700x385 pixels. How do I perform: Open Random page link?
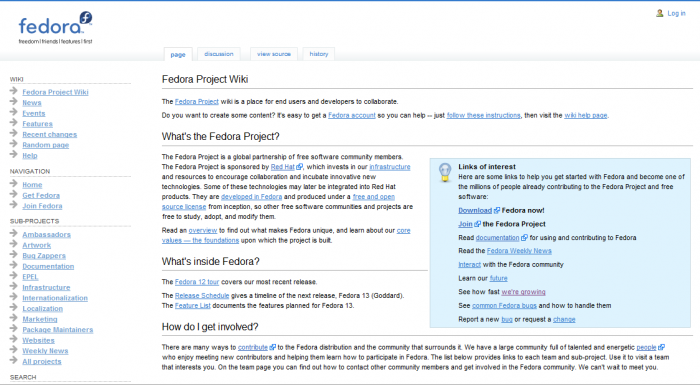[x=46, y=145]
